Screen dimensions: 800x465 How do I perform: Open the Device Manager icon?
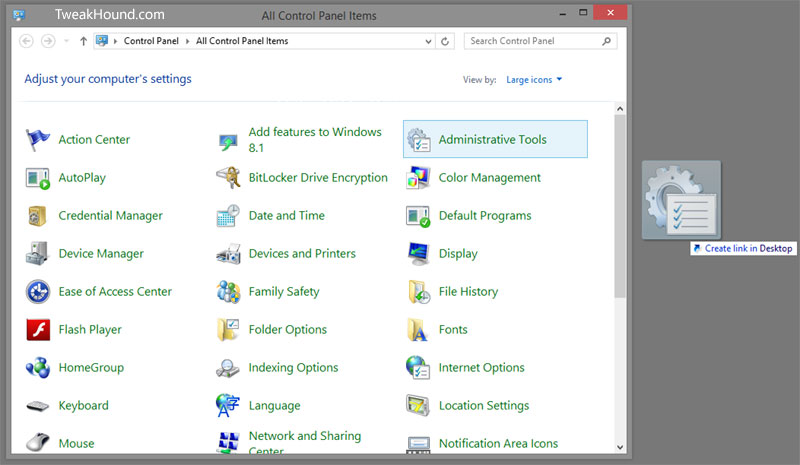(38, 254)
